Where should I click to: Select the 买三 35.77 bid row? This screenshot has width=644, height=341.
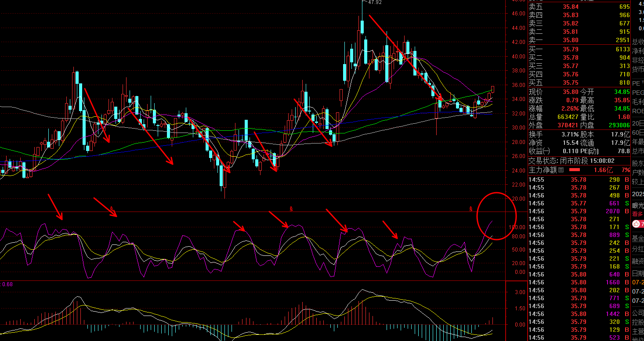click(579, 66)
